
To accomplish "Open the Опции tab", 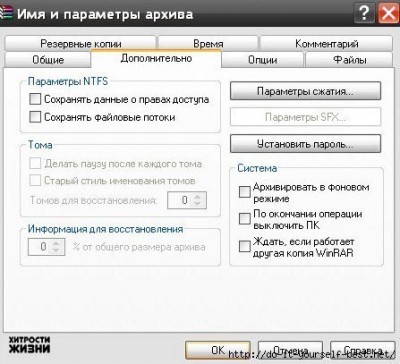I will pos(263,60).
